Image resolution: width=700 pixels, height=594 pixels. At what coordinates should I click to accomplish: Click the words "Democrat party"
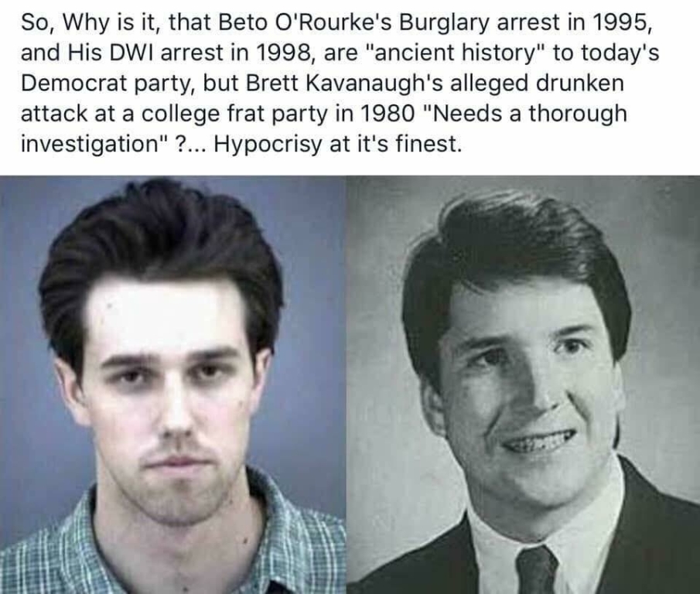107,84
